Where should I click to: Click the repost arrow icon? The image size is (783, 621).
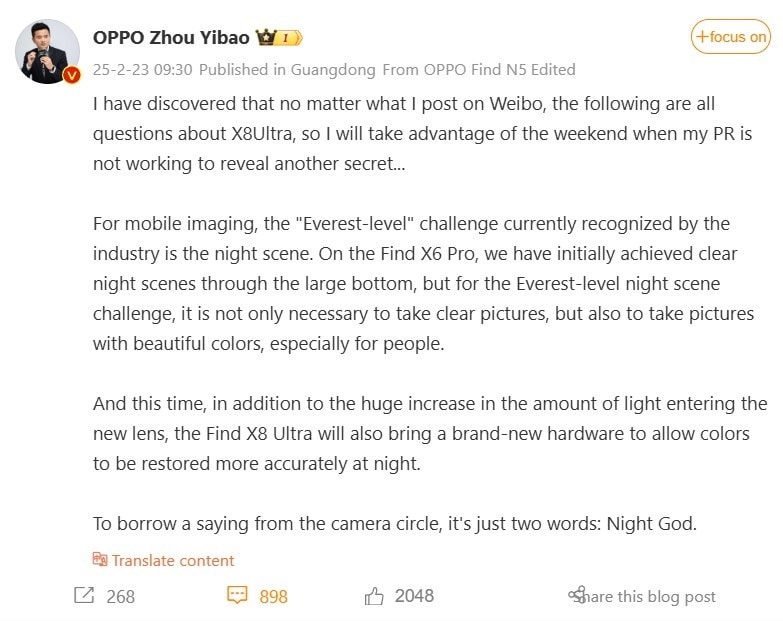tap(84, 596)
